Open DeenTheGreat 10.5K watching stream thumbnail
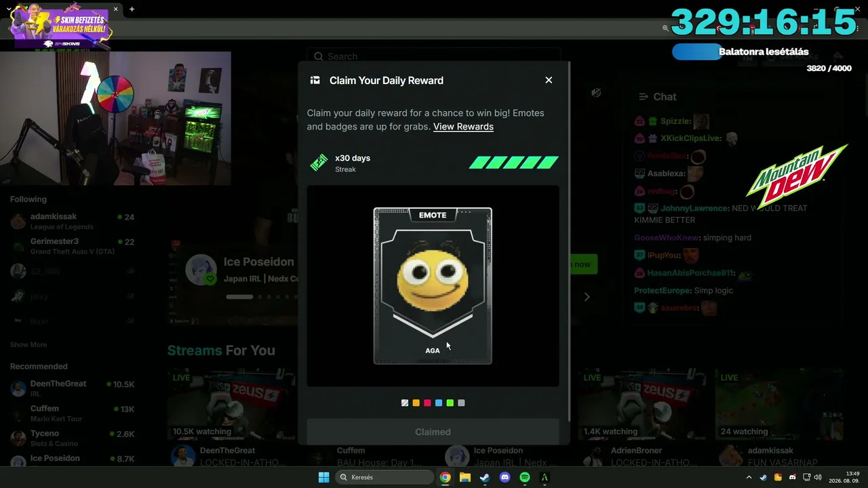This screenshot has width=868, height=488. click(231, 404)
